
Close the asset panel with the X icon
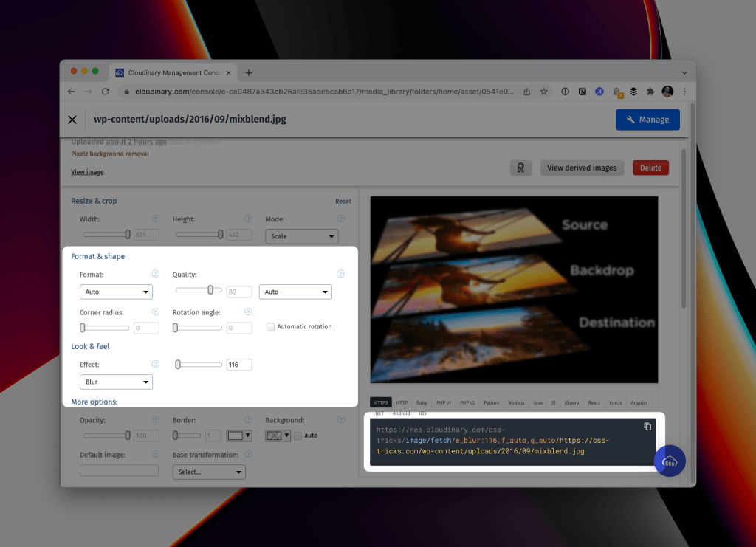[72, 120]
